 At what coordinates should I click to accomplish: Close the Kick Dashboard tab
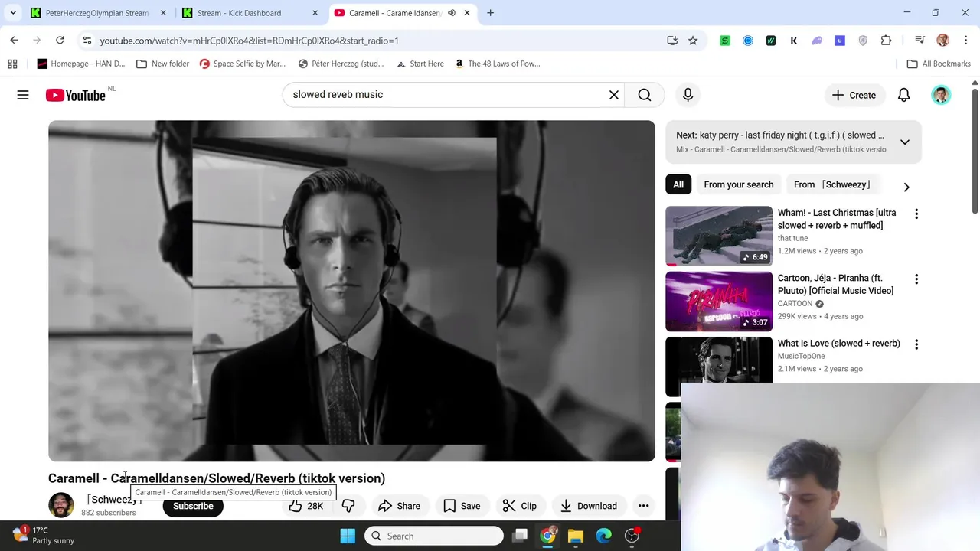[x=315, y=13]
